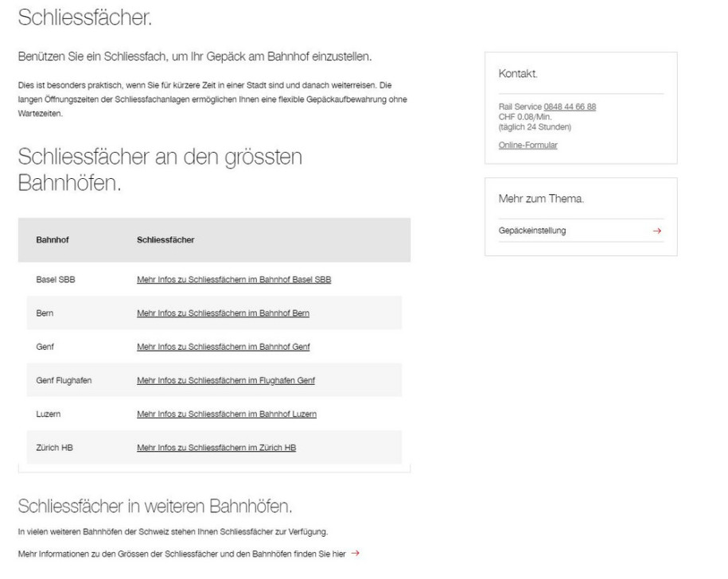The height and width of the screenshot is (579, 728).
Task: Select the 'Zürich HB' station cell
Action: coord(54,447)
